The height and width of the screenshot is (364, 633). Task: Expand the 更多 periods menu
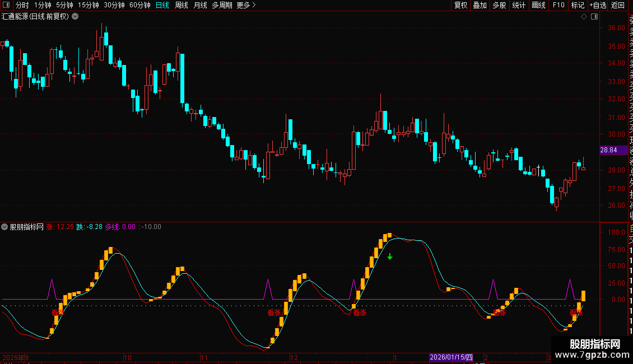pos(246,5)
